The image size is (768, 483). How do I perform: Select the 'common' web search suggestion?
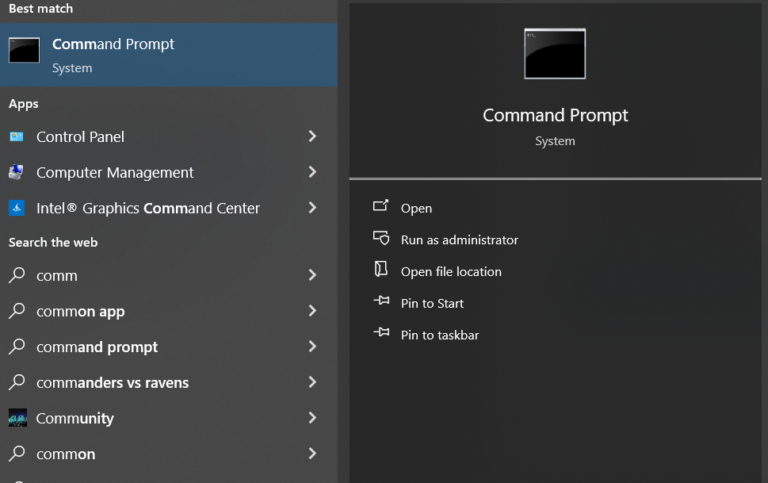coord(66,454)
